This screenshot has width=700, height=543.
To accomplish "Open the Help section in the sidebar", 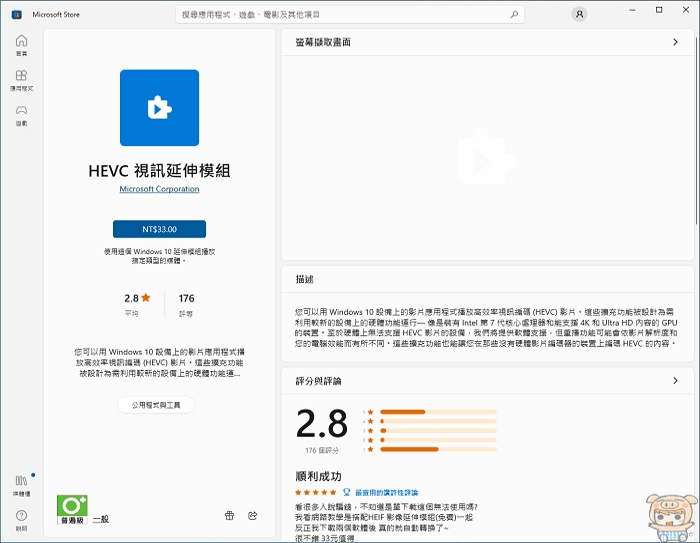I will (21, 520).
